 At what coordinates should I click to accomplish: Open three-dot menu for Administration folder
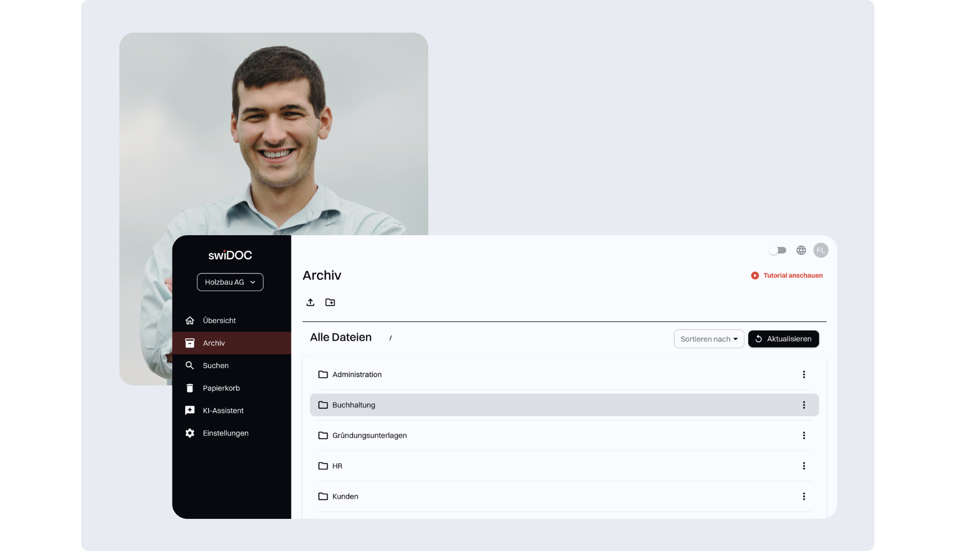tap(804, 374)
